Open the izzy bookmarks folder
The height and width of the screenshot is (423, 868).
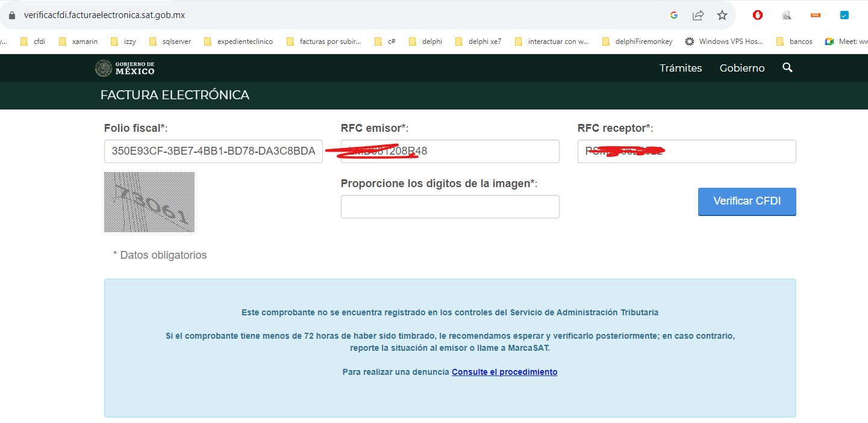click(x=123, y=42)
